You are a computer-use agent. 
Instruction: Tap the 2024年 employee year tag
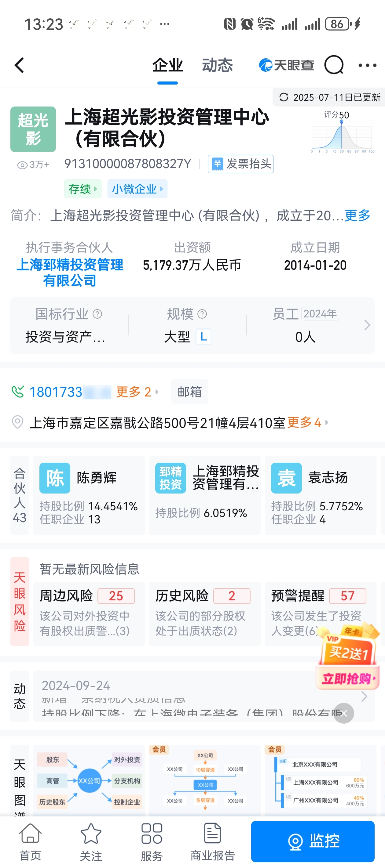coord(320,314)
